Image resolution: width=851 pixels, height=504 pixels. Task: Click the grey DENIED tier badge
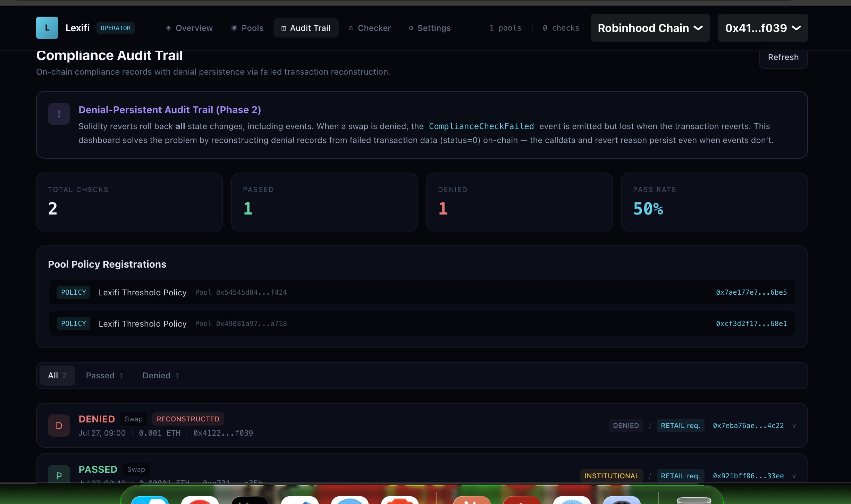coord(626,426)
